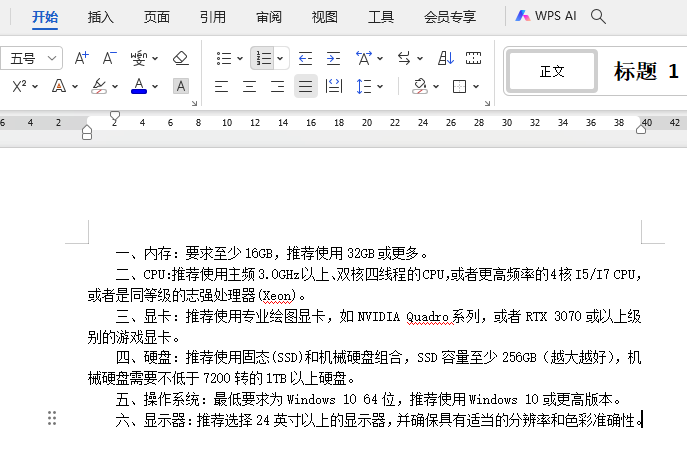Screen dimensions: 687x471
Task: Click the underlined word Quadro
Action: [x=427, y=317]
